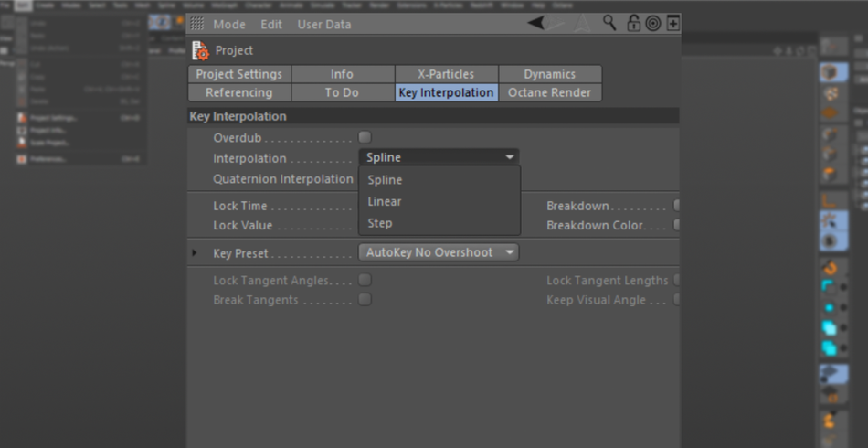Click the back arrow in the Attribute Manager
This screenshot has width=868, height=448.
coord(535,23)
